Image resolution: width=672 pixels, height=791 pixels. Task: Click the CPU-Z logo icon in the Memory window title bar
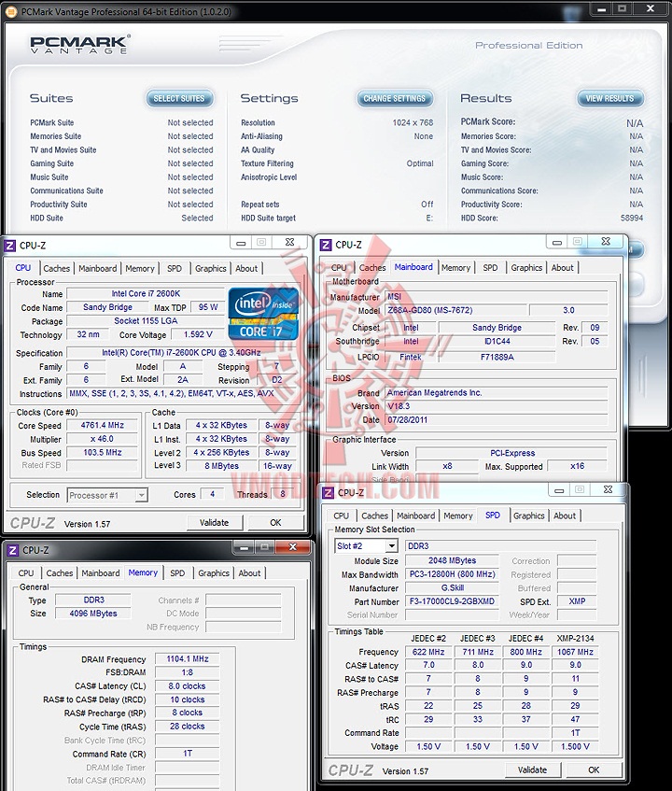[x=13, y=550]
